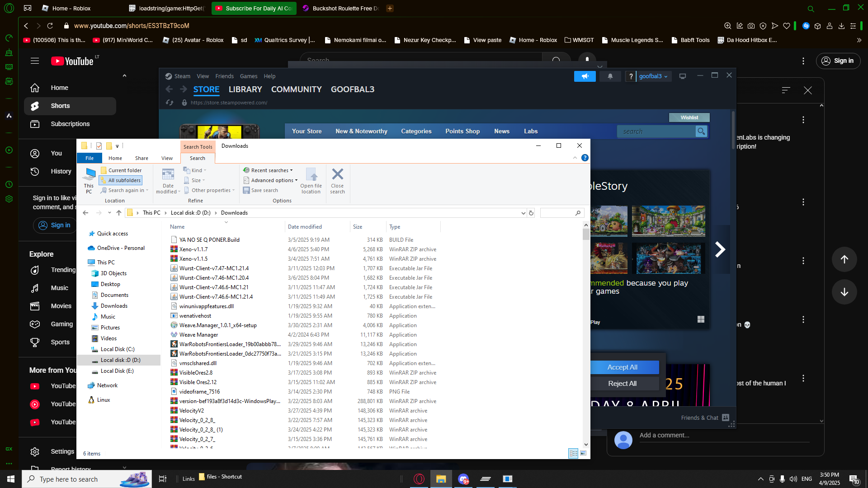Open the YouTube hamburger guide menu
868x488 pixels.
tap(35, 61)
